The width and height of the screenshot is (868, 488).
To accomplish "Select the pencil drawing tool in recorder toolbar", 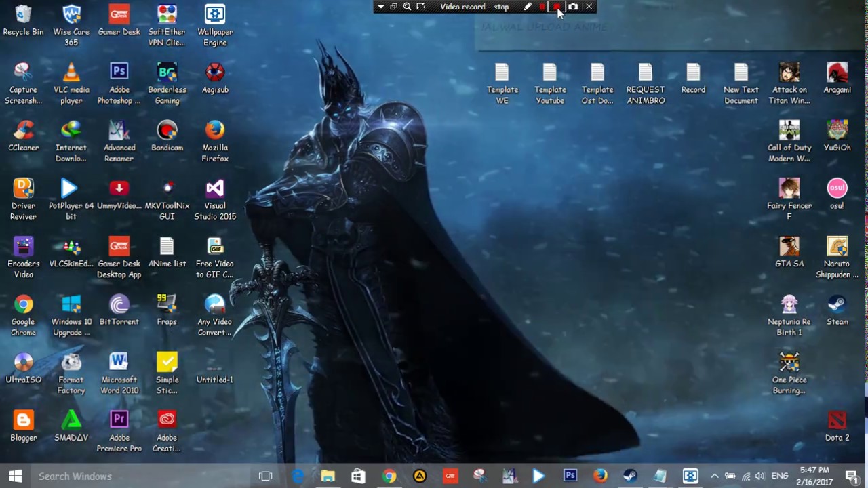I will click(x=528, y=7).
